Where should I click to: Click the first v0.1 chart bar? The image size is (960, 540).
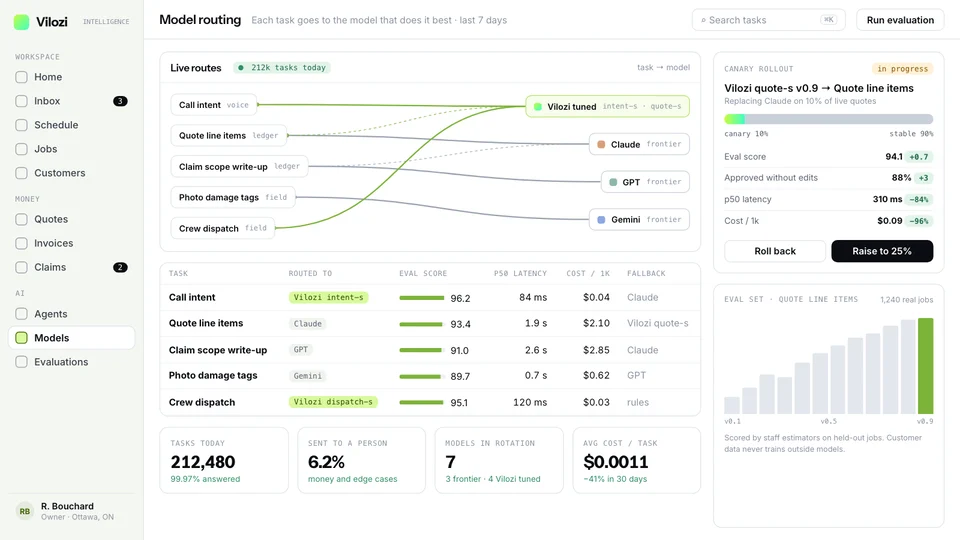tap(732, 405)
